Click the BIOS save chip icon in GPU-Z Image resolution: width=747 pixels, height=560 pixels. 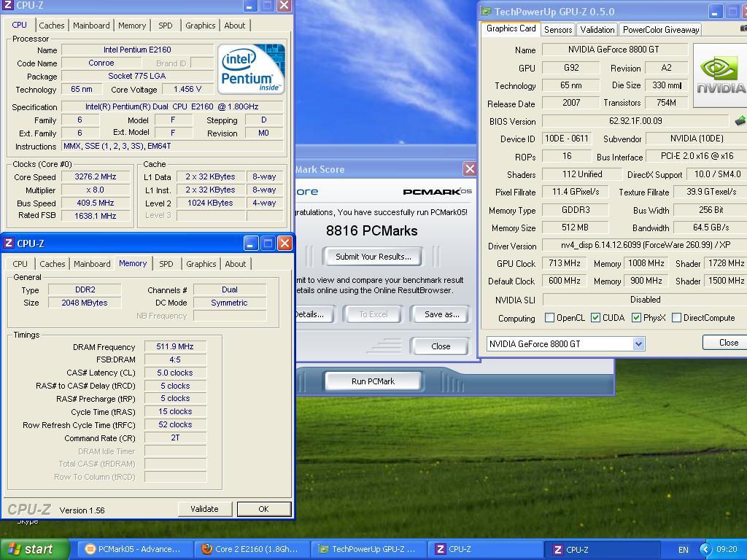click(740, 121)
